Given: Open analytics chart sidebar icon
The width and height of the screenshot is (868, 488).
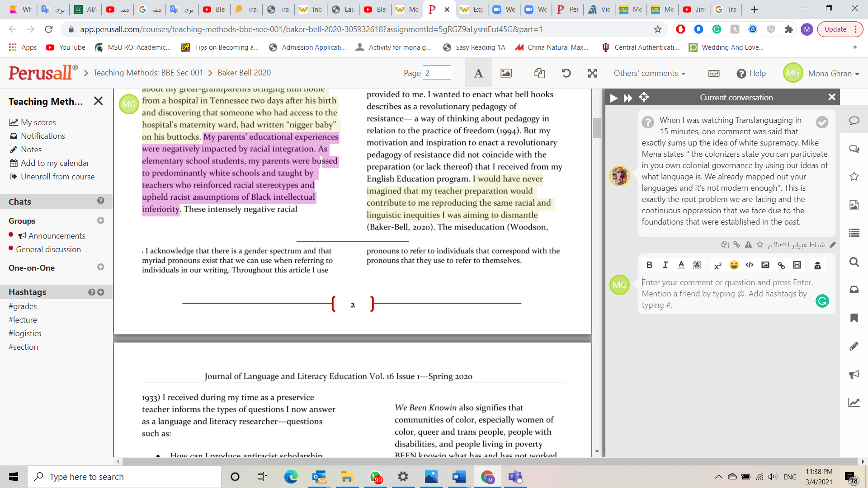Looking at the screenshot, I should click(854, 403).
